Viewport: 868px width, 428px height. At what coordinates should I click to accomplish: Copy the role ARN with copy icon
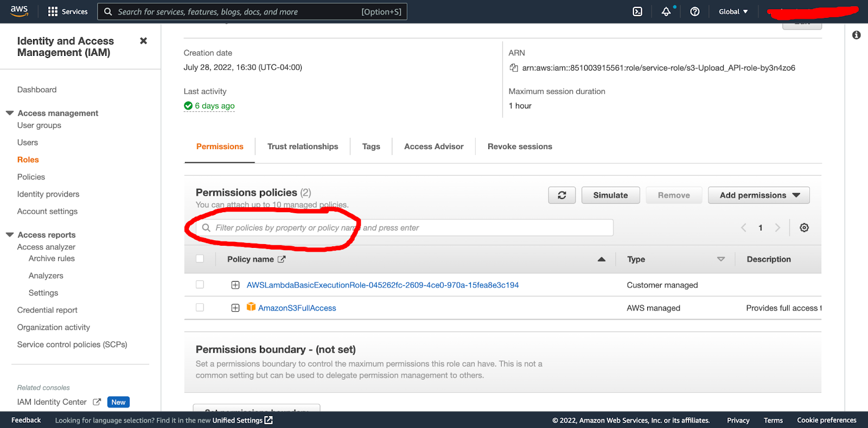pyautogui.click(x=514, y=68)
